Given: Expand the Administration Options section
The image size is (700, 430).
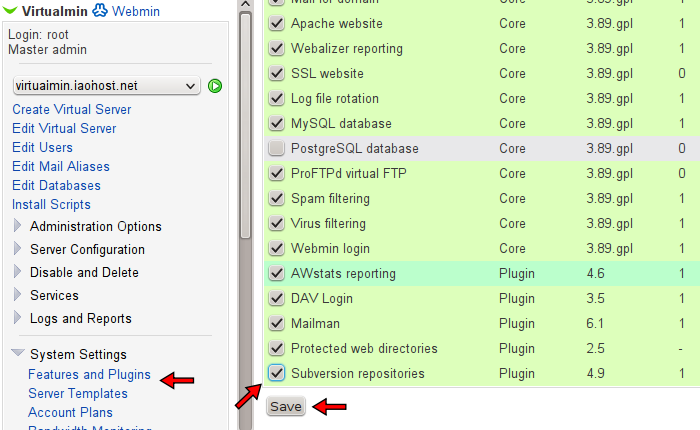Looking at the screenshot, I should (17, 226).
